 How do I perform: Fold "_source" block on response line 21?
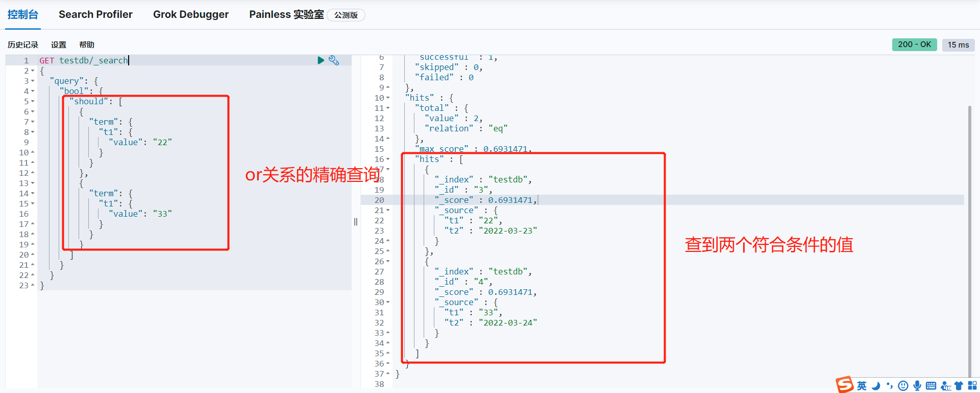tap(388, 210)
